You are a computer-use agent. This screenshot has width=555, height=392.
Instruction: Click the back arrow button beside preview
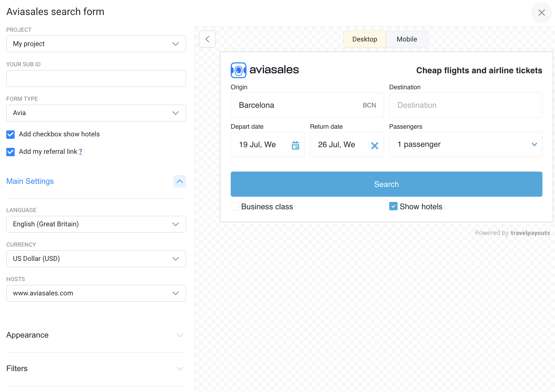[x=207, y=39]
